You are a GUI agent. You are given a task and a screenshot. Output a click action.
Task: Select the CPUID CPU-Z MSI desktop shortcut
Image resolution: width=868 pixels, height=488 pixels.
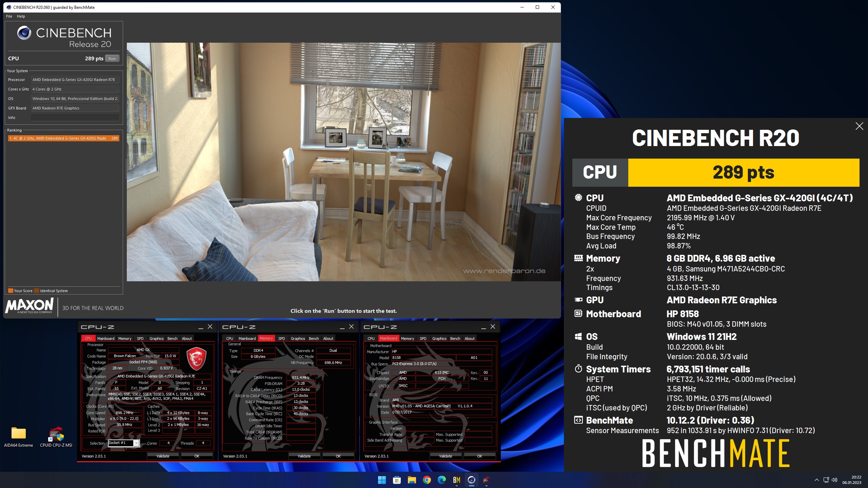[x=56, y=437]
